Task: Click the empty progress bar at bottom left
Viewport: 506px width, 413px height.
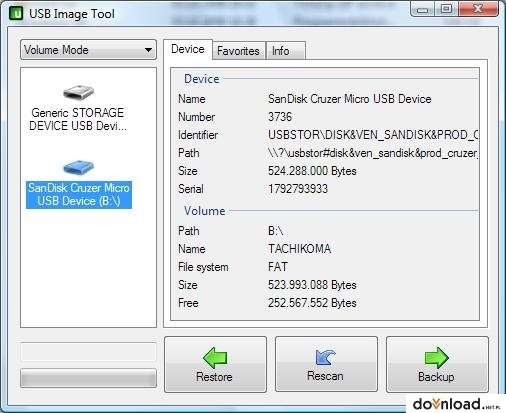Action: tap(88, 378)
